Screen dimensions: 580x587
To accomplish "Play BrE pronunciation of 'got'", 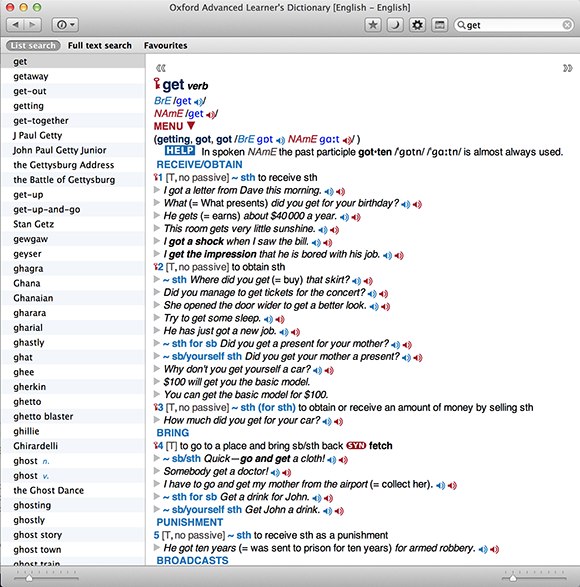I will (x=280, y=140).
